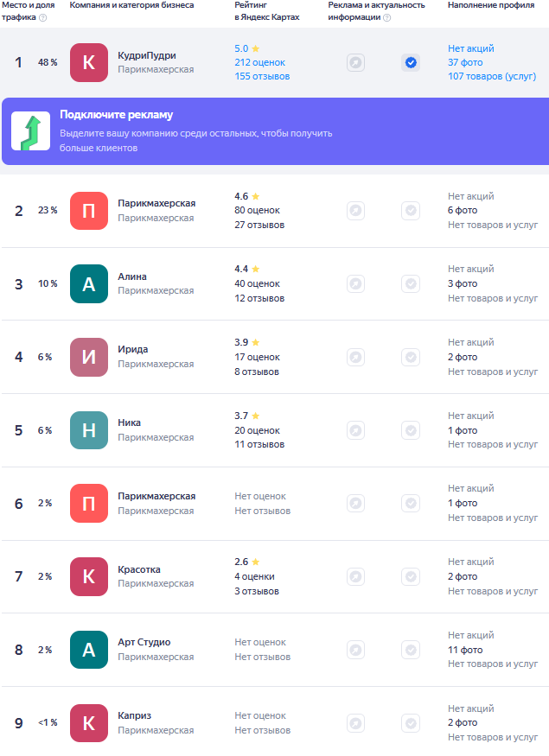Click the Ника company avatar
The image size is (549, 756).
coord(88,430)
